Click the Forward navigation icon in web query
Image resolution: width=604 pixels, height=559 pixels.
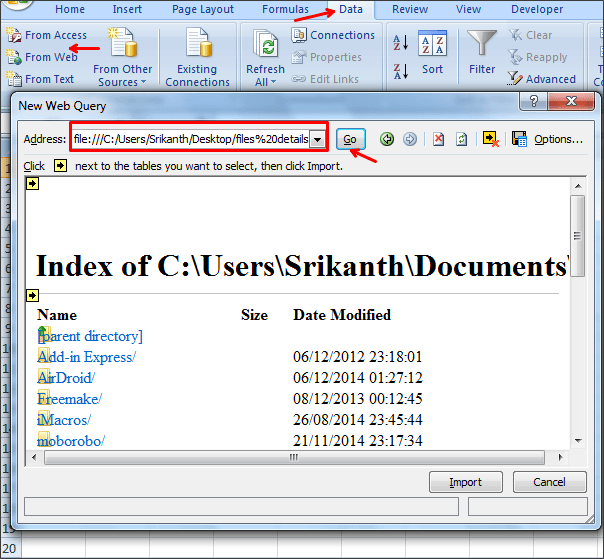tap(409, 139)
